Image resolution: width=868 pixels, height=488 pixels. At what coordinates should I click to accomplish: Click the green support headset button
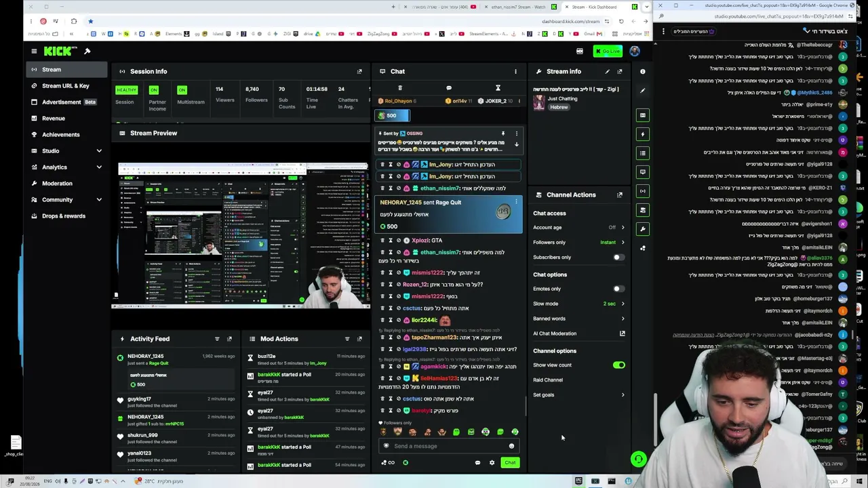(x=638, y=460)
